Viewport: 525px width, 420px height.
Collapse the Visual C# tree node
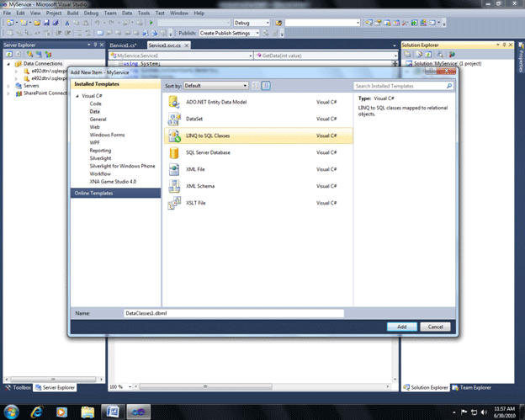pos(77,96)
